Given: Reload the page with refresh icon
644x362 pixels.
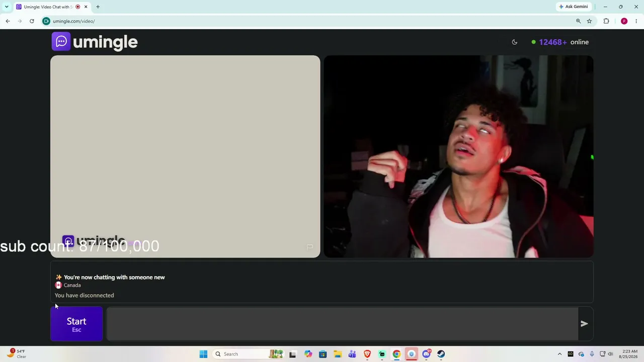Looking at the screenshot, I should tap(32, 21).
